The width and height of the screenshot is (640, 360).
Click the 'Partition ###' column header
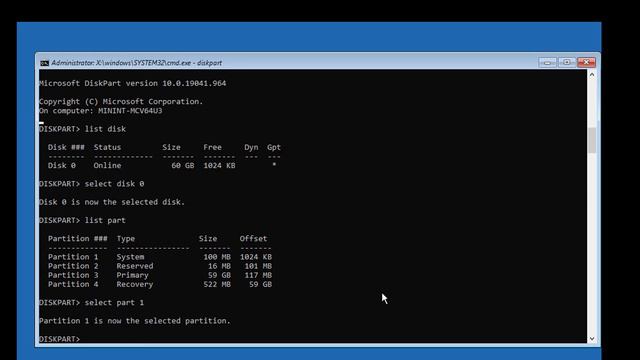click(x=78, y=239)
